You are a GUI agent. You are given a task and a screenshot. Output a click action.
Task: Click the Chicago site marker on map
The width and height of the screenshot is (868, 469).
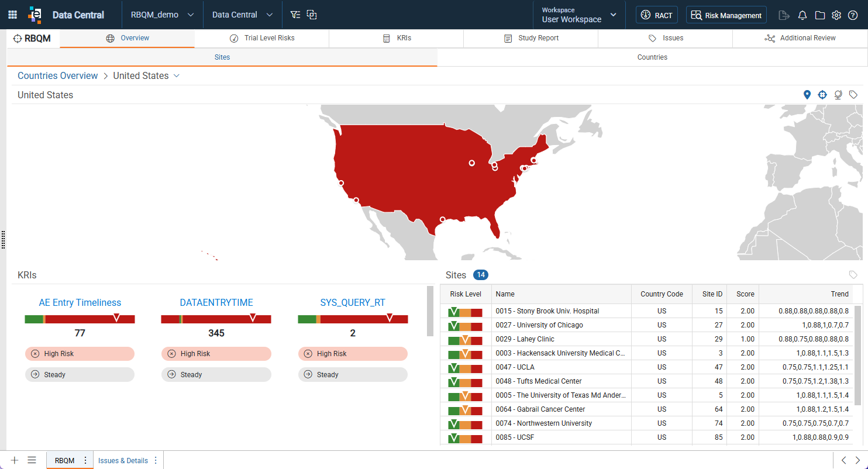[x=472, y=163]
